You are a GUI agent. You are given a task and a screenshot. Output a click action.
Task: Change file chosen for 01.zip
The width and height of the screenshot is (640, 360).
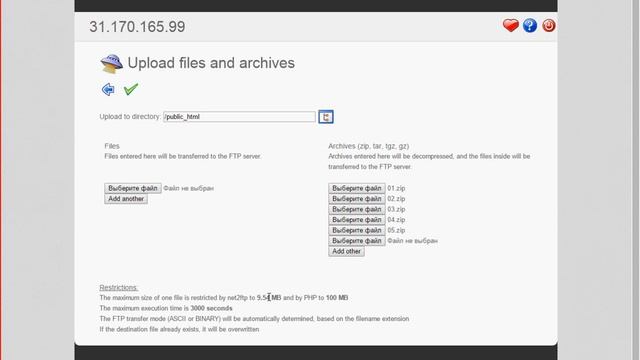[x=357, y=188]
